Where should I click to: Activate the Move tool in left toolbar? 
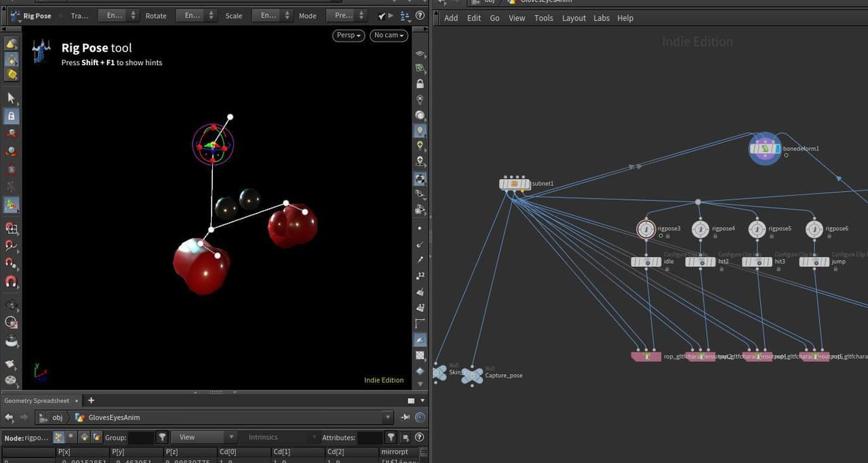pos(12,134)
